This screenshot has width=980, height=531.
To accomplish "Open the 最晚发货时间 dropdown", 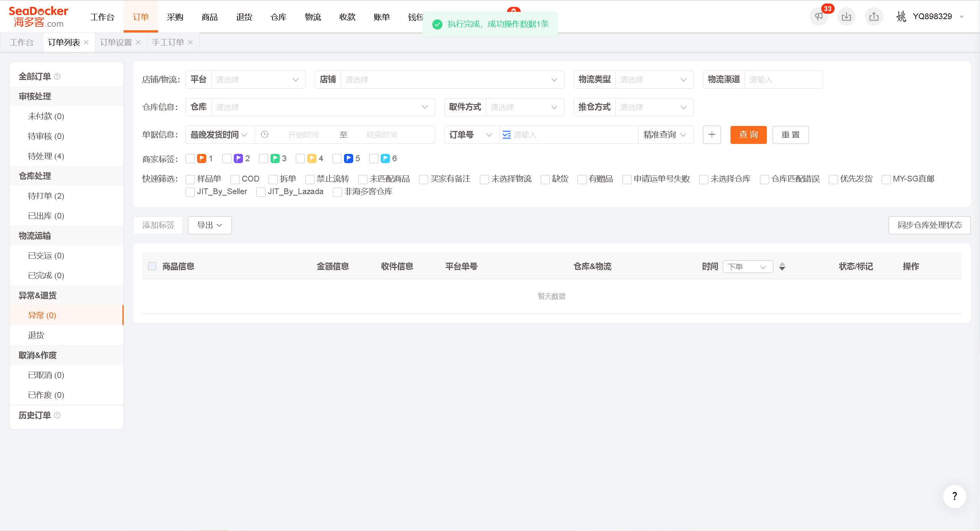I will pos(220,135).
